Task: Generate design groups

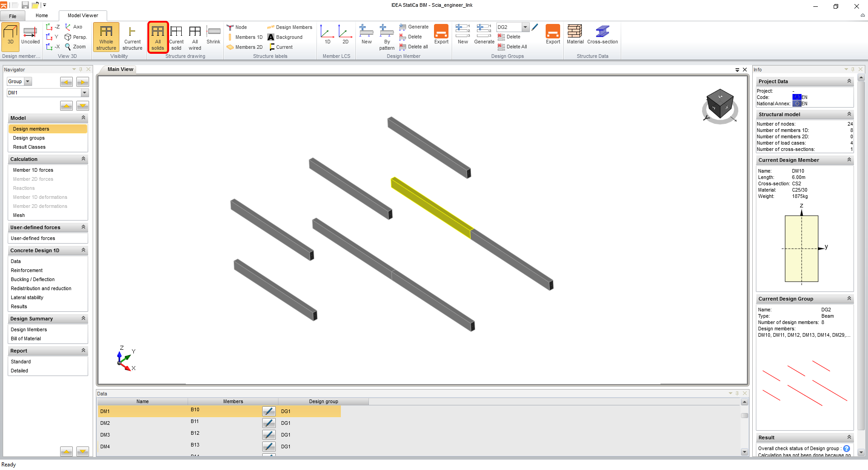Action: pos(484,35)
